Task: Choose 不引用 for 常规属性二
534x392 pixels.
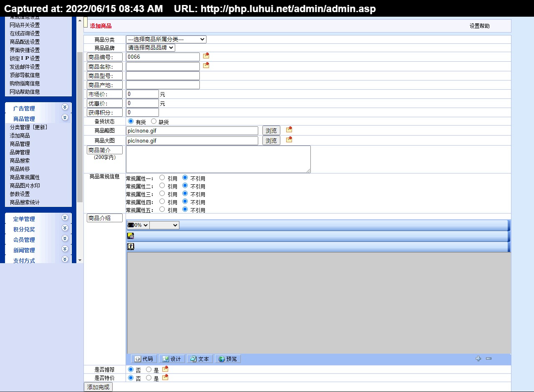Action: [185, 186]
